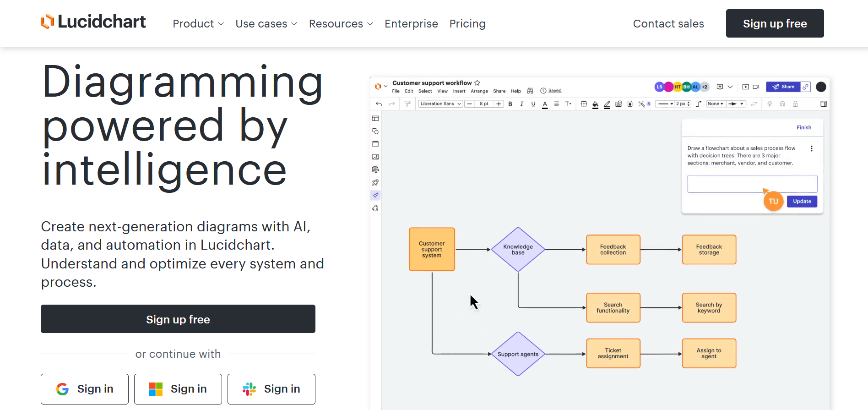Decrease font size with minus button
The width and height of the screenshot is (868, 410).
point(469,104)
